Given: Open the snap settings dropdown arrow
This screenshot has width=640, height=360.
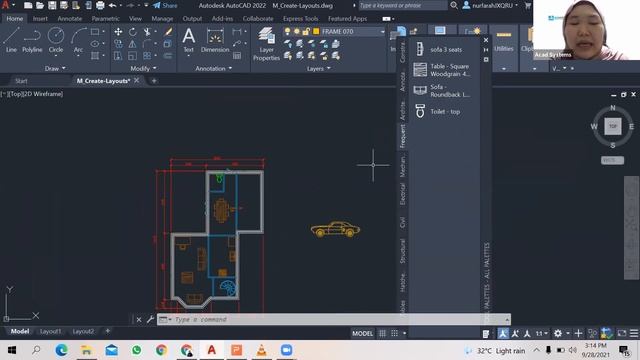Looking at the screenshot, I should click(404, 333).
